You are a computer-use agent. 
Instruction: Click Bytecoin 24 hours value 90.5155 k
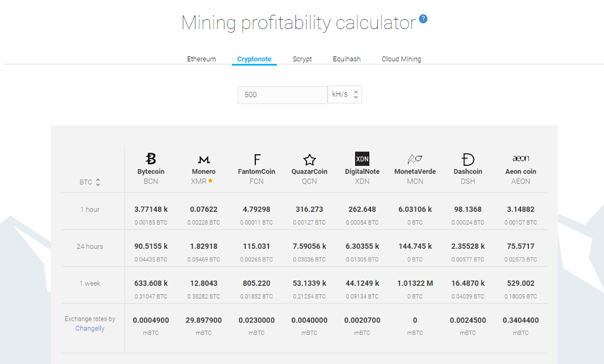coord(151,246)
